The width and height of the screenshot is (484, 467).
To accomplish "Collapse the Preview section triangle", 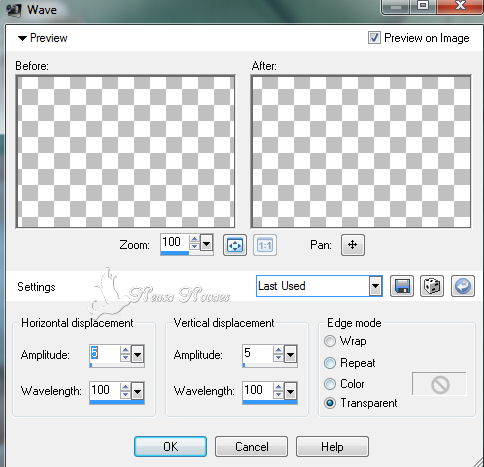I will point(22,38).
